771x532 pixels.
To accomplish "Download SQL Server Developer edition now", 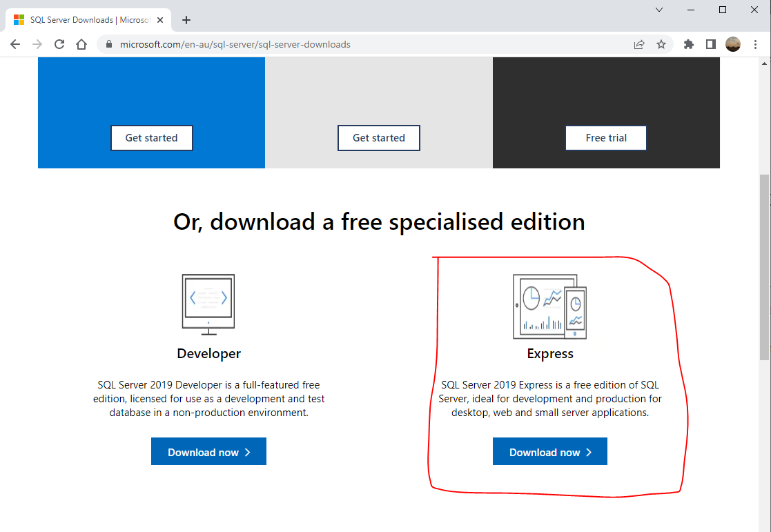I will click(x=208, y=451).
